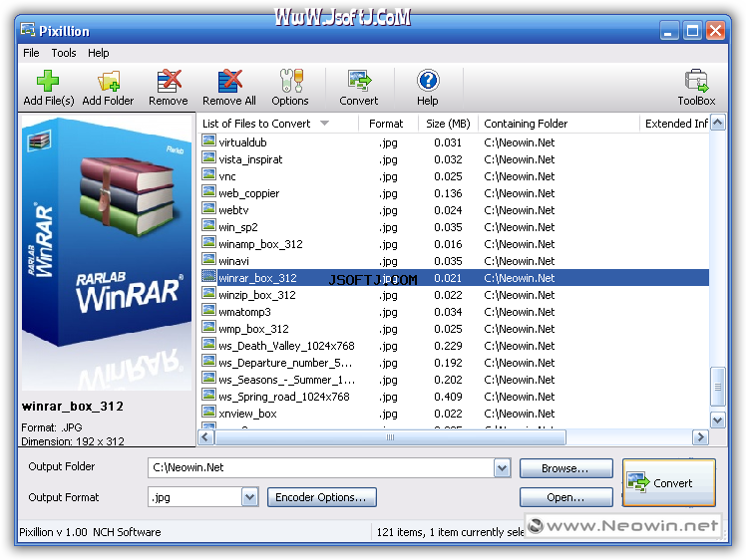746x560 pixels.
Task: Open the Help menu in menu bar
Action: coord(99,53)
